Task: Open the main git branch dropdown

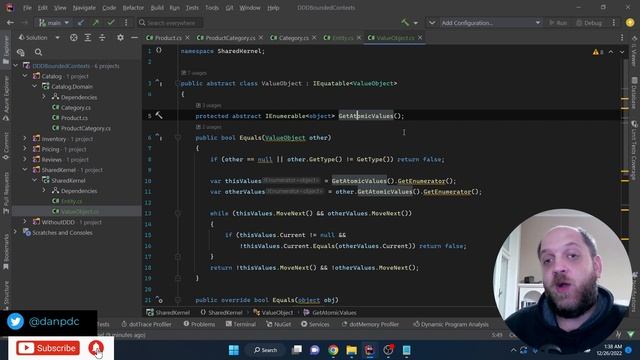Action: point(54,23)
